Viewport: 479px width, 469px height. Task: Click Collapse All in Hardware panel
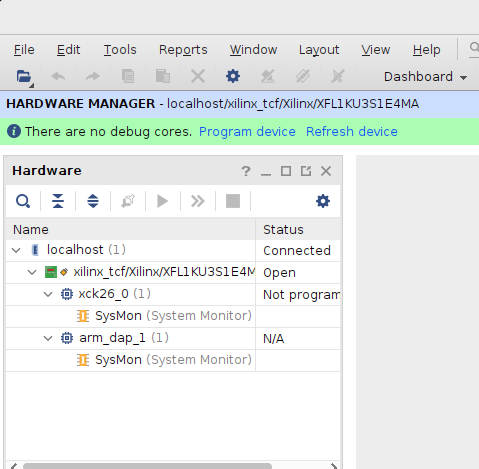[58, 201]
